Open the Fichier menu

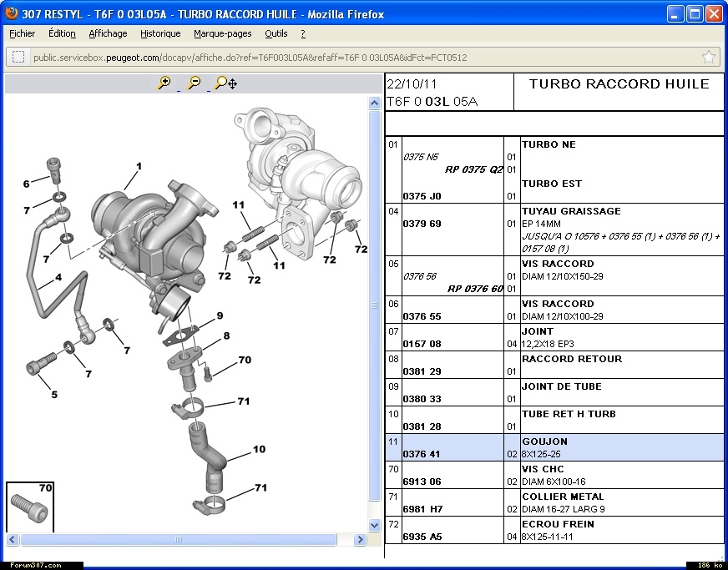point(23,34)
